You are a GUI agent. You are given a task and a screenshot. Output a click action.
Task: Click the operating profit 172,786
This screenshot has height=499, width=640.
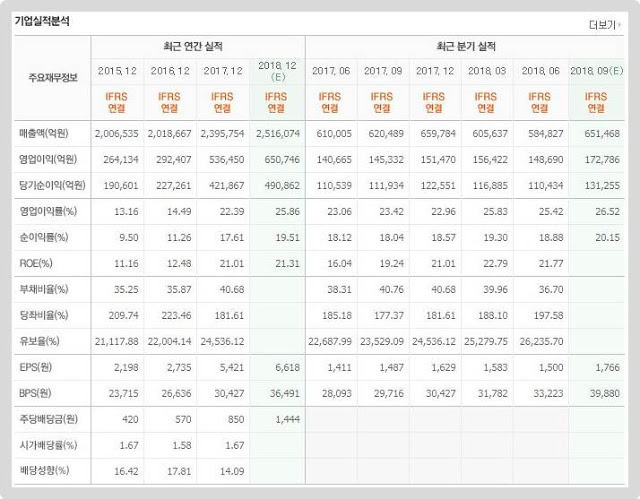tap(602, 160)
